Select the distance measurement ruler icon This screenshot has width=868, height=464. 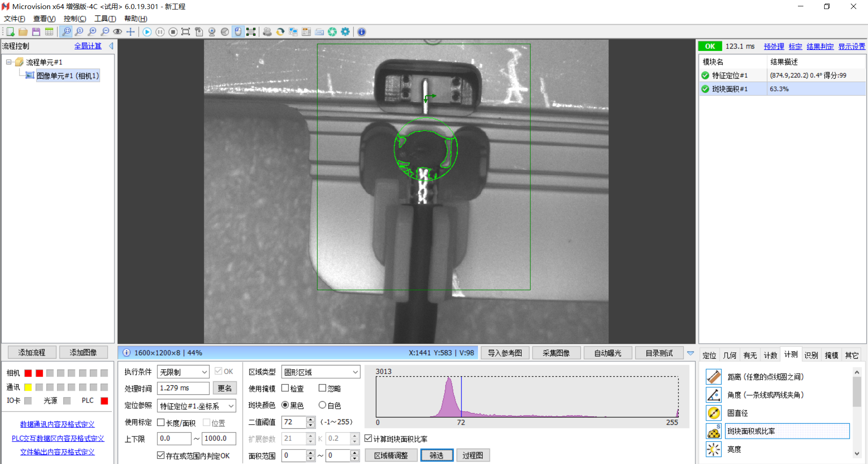click(x=713, y=377)
